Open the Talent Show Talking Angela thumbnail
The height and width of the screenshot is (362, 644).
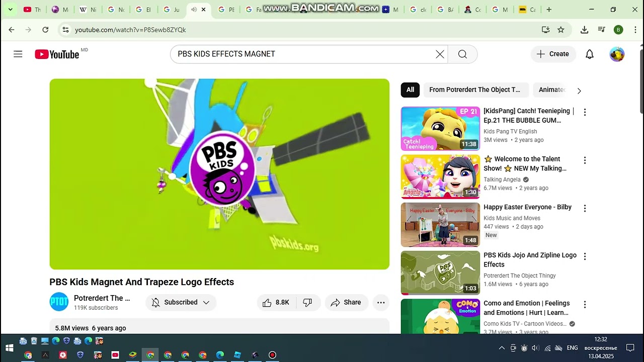point(440,176)
